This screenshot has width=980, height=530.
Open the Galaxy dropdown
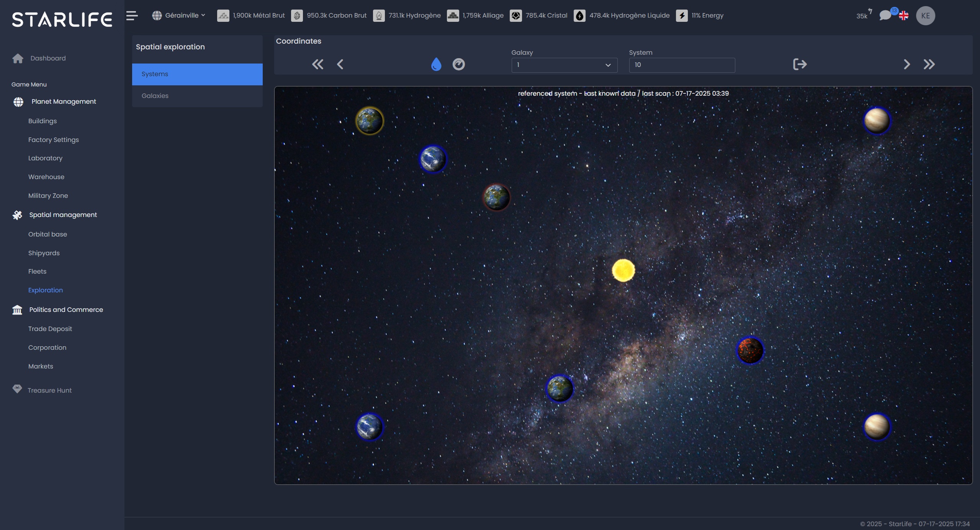[564, 65]
